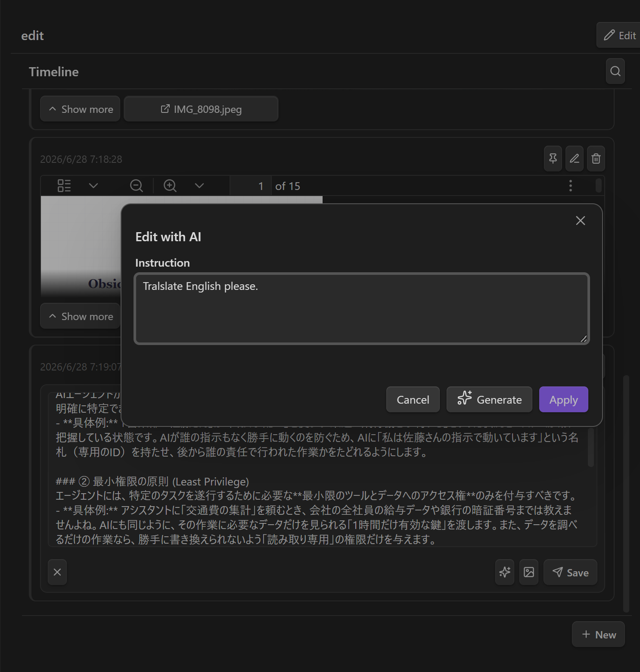Collapse the top note with Show more

coord(80,109)
